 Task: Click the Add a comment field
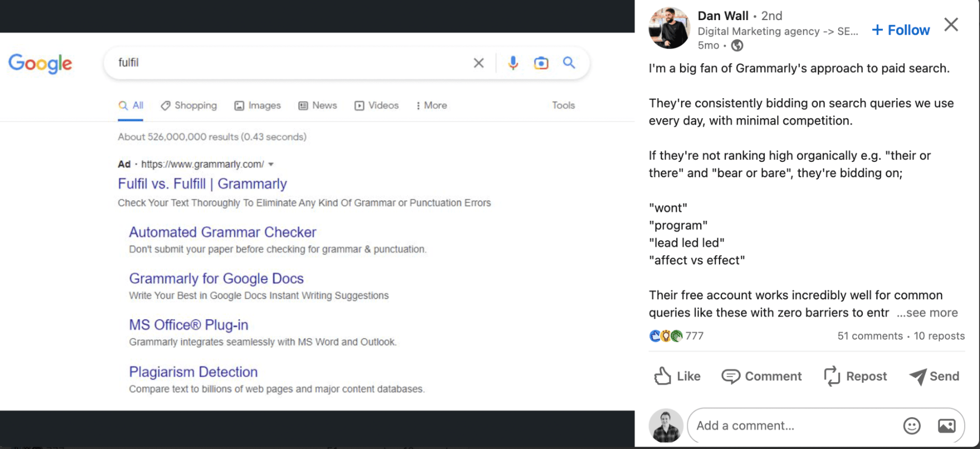pos(784,425)
